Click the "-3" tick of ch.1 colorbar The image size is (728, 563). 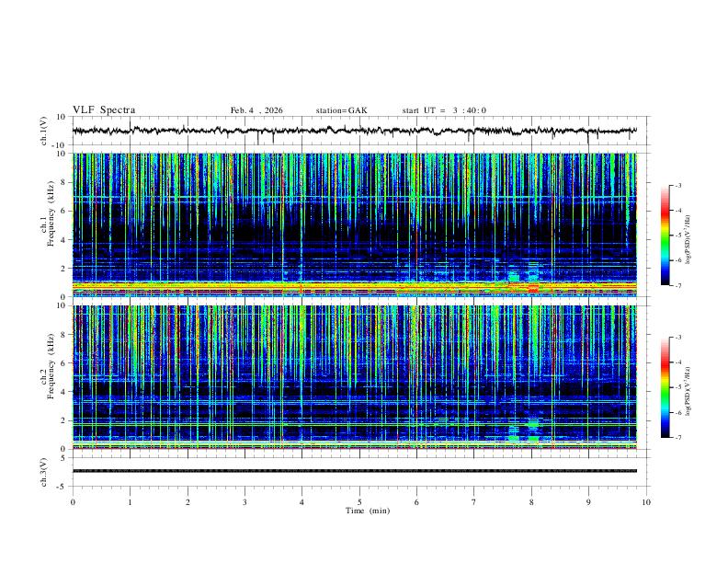coord(677,185)
